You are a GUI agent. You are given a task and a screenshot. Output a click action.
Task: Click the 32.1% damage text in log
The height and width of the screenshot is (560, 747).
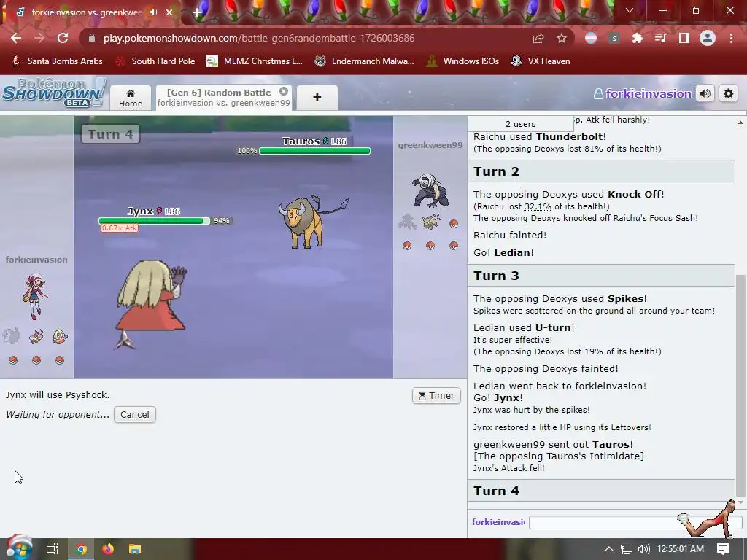pyautogui.click(x=538, y=206)
